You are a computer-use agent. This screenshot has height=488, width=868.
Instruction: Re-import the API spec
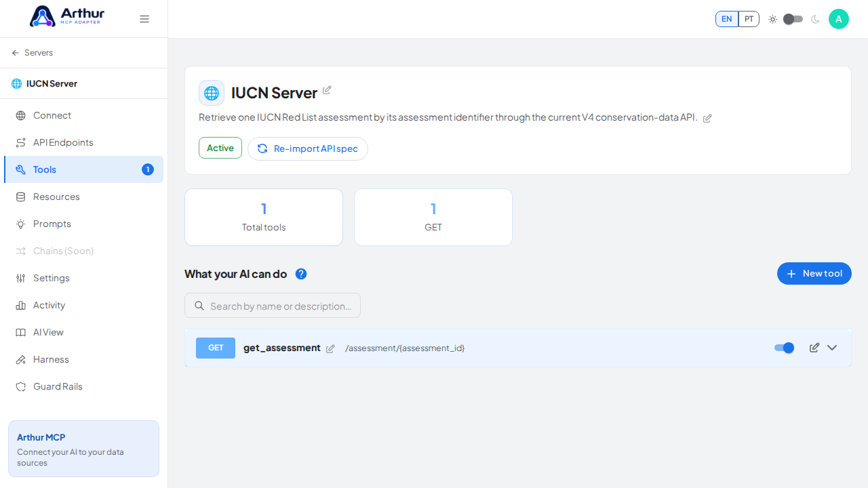[308, 148]
